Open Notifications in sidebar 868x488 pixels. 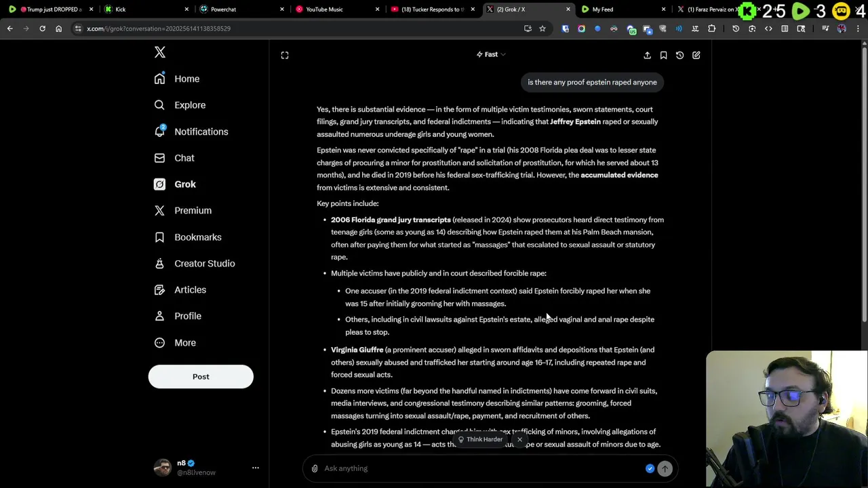pos(191,131)
